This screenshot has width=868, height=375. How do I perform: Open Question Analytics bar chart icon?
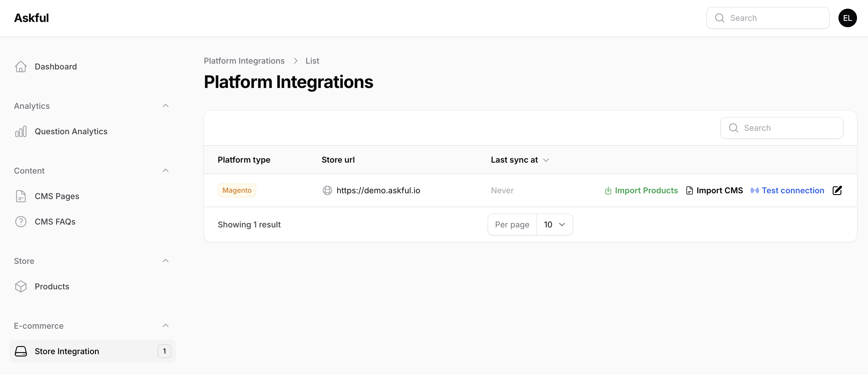point(21,132)
